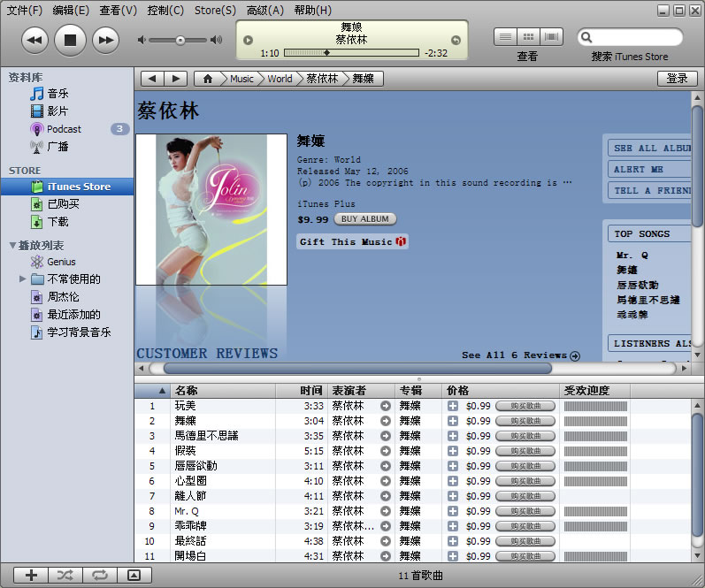Sort tracks by 名称 column header
The image size is (705, 588).
(x=225, y=391)
